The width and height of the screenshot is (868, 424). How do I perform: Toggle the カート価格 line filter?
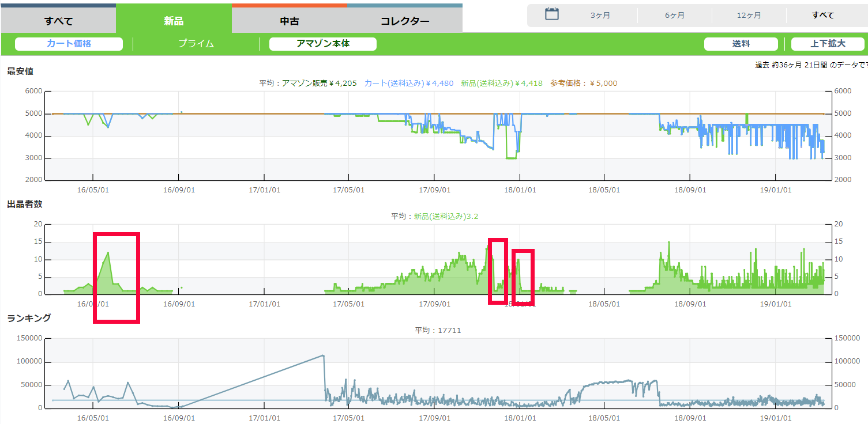[69, 44]
